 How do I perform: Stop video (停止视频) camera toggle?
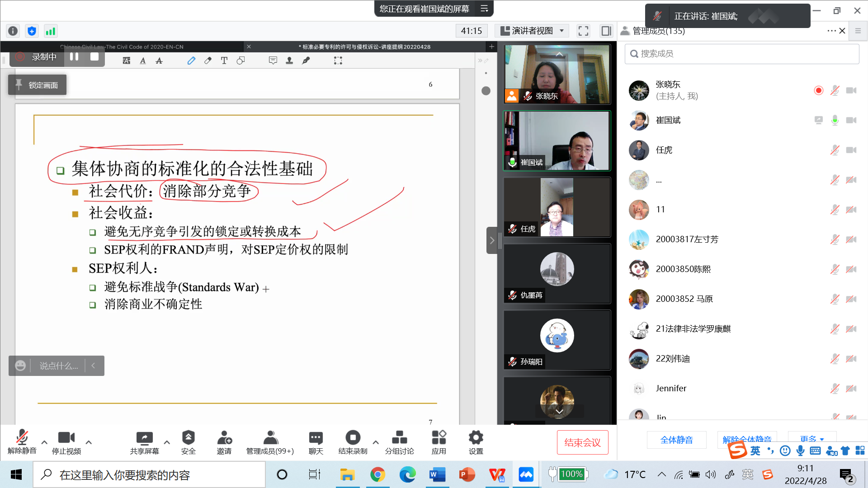66,438
